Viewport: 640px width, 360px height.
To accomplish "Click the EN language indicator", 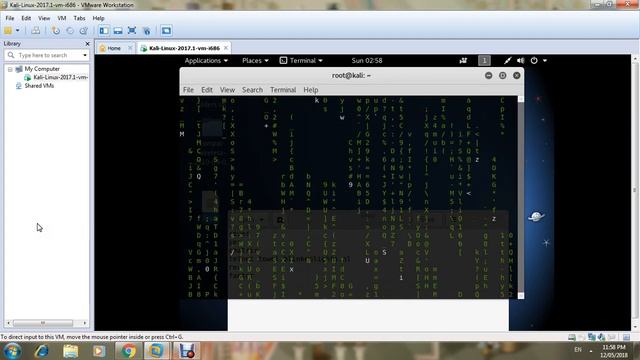I will tap(578, 350).
